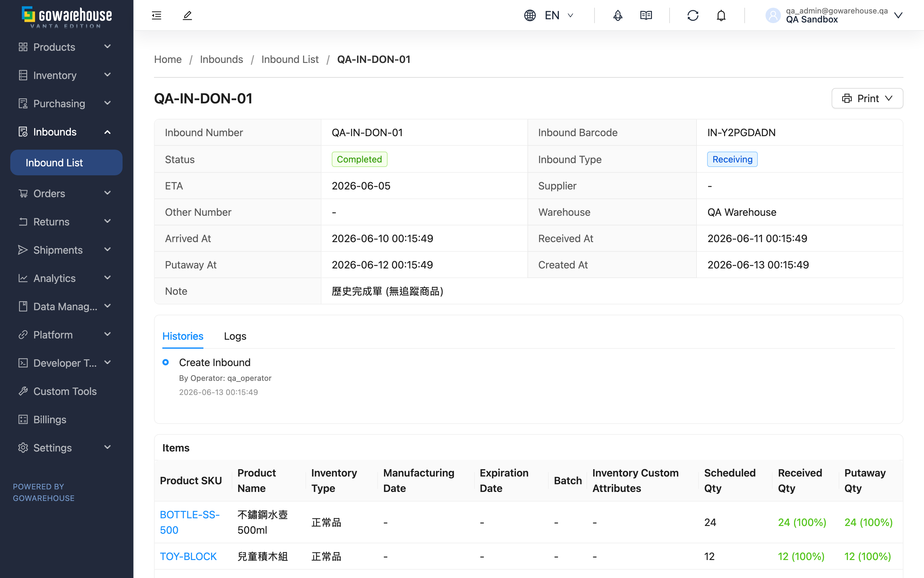Open the rocket announcements icon
This screenshot has width=924, height=578.
pyautogui.click(x=618, y=15)
